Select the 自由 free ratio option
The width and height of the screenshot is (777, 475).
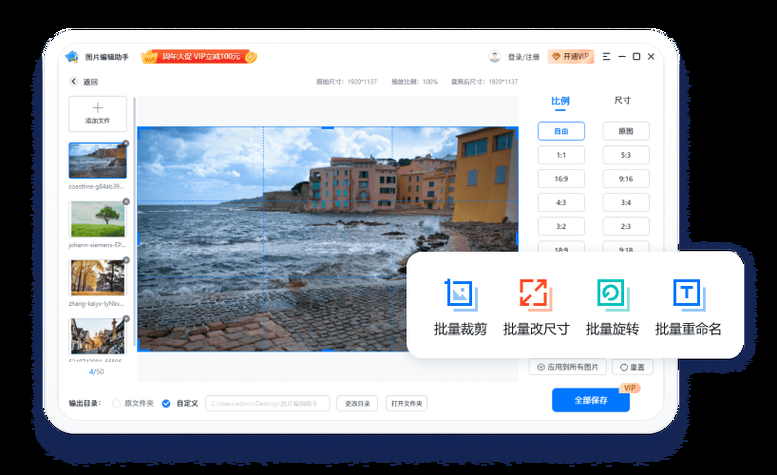[561, 131]
